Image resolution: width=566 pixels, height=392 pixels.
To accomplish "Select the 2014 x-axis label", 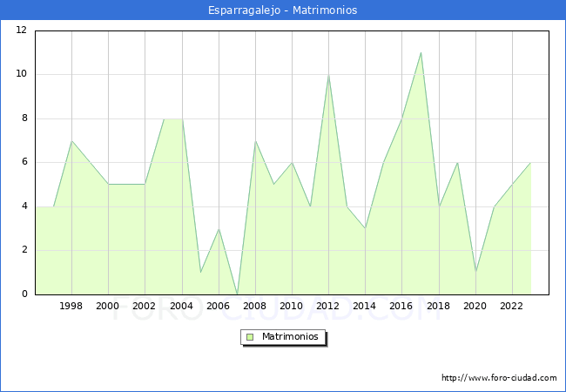I will pyautogui.click(x=365, y=306).
